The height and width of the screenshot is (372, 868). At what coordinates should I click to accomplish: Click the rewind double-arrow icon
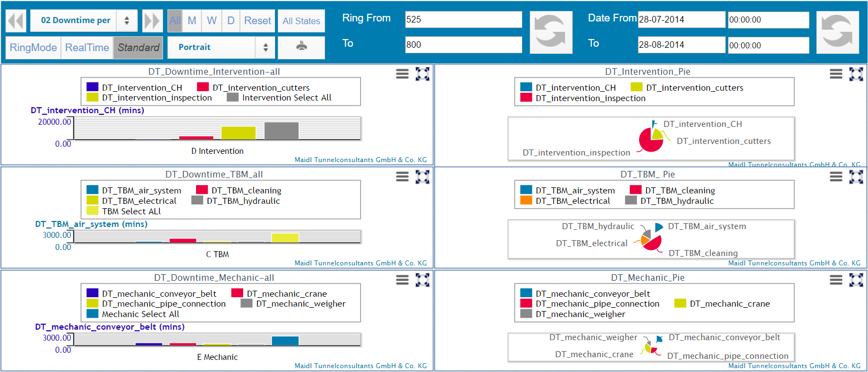coord(16,21)
